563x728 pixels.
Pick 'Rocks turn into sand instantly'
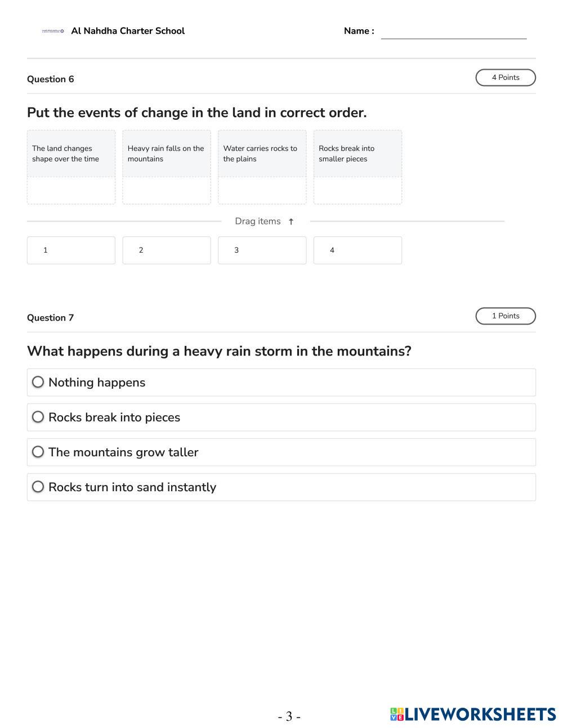click(x=38, y=487)
